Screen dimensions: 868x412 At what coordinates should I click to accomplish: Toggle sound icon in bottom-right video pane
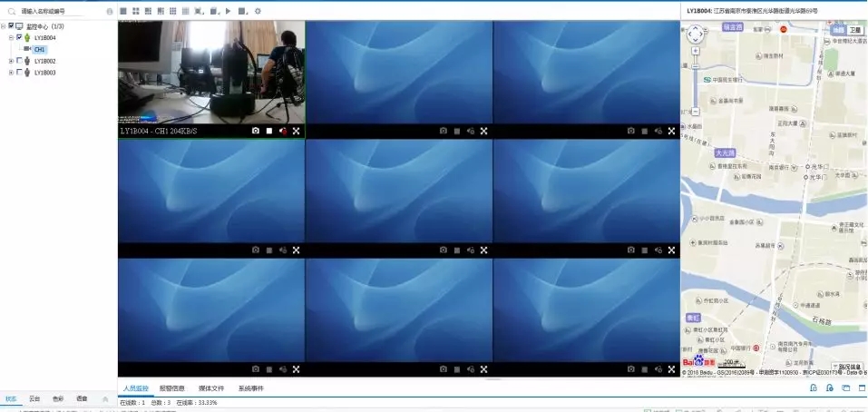658,368
